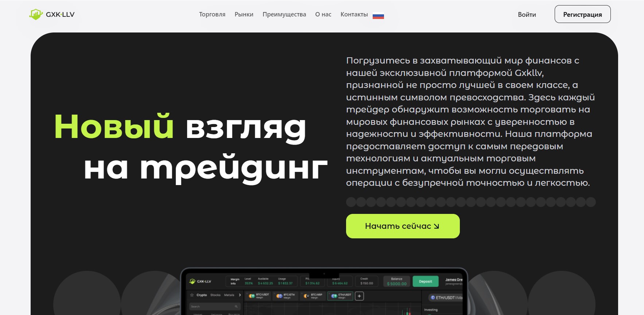Click the paragraph starting with Погрузитесь
The image size is (644, 315).
470,122
